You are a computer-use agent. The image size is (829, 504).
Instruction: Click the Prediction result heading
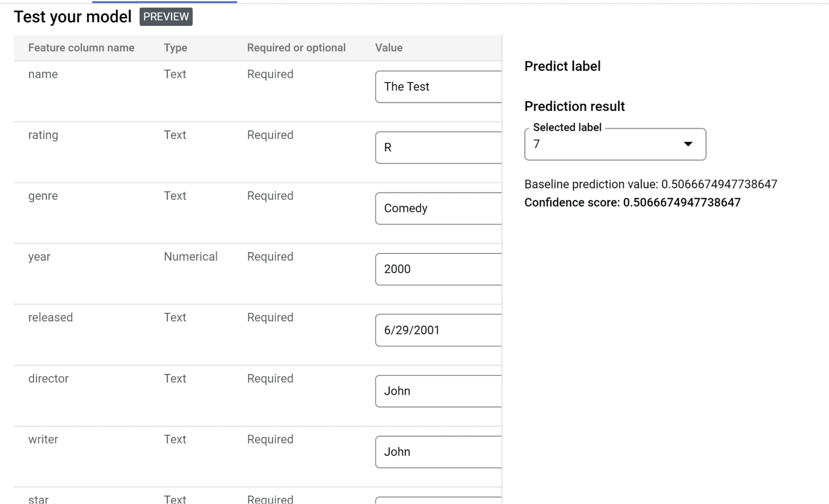(x=574, y=107)
